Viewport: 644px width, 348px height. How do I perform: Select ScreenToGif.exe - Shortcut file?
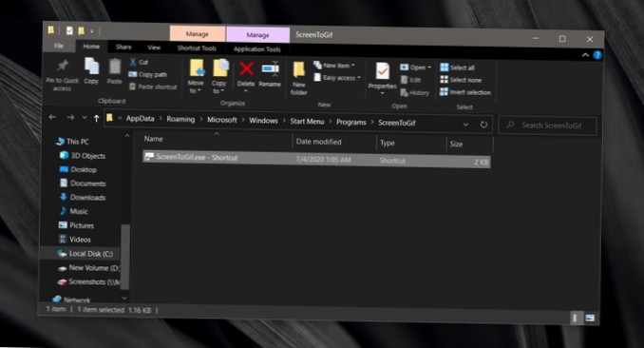(316, 159)
